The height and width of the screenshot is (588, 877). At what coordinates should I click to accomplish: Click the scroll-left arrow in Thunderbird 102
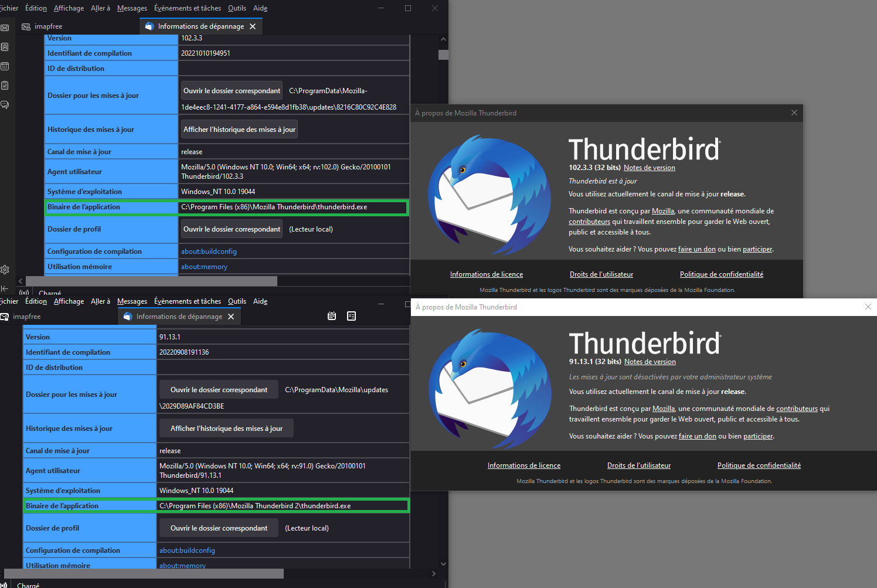[x=21, y=281]
